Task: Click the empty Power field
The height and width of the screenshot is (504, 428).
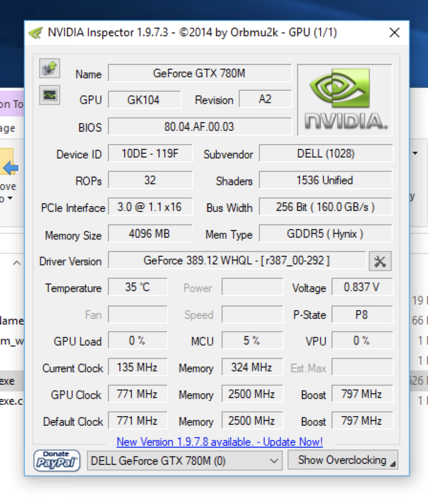Action: (x=252, y=287)
